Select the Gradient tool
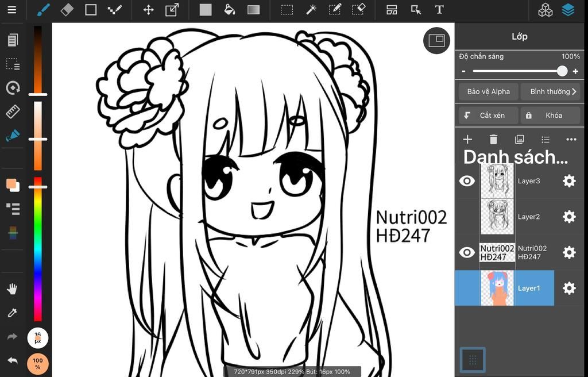Viewport: 588px width, 377px height. tap(253, 10)
